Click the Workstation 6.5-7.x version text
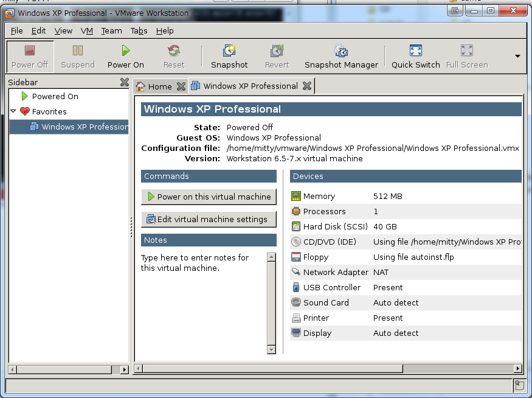 point(294,159)
